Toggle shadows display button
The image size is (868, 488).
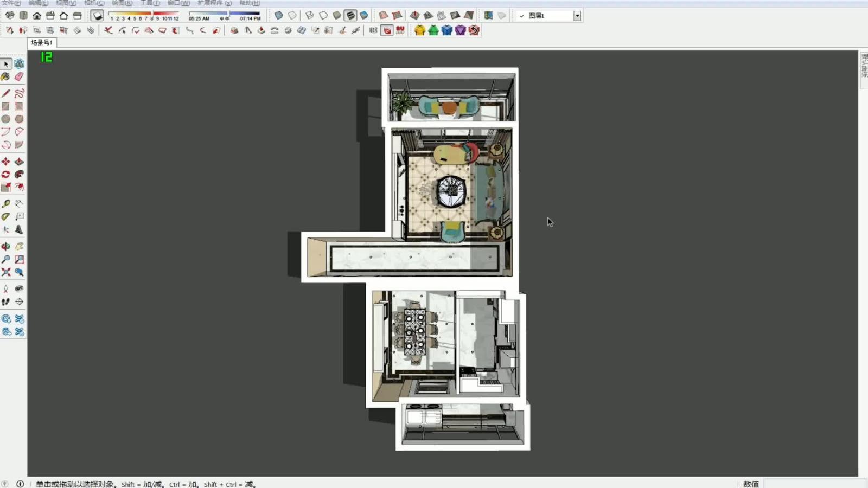[x=97, y=16]
